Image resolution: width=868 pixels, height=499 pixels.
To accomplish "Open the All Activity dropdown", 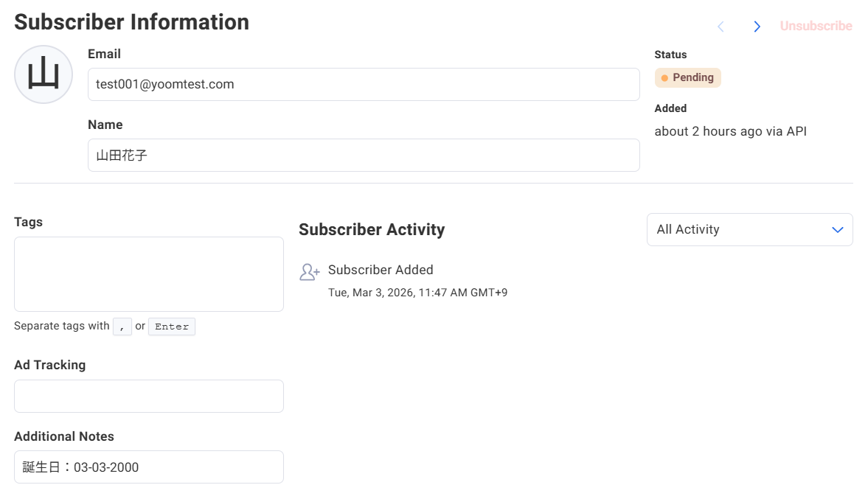I will pyautogui.click(x=749, y=229).
